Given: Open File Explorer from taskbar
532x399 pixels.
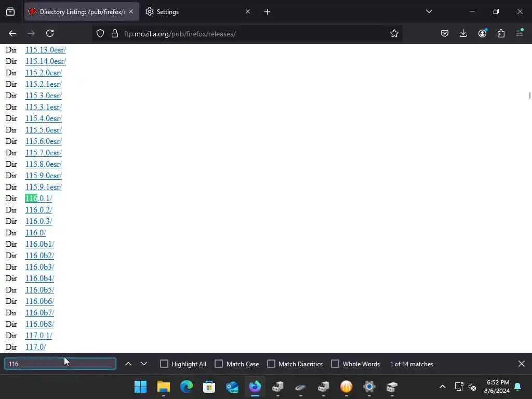Looking at the screenshot, I should pos(163,387).
